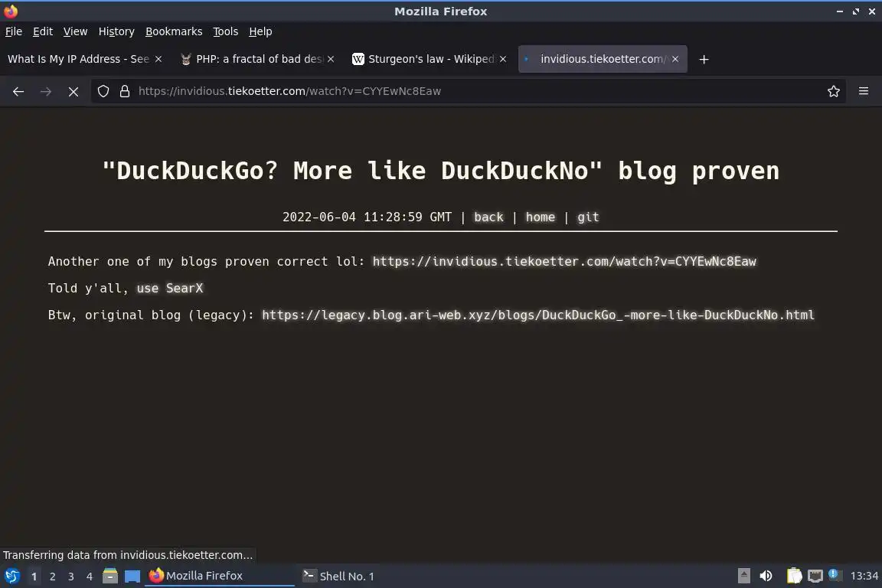Click the Firefox logo in title bar
The height and width of the screenshot is (588, 882).
pos(11,11)
